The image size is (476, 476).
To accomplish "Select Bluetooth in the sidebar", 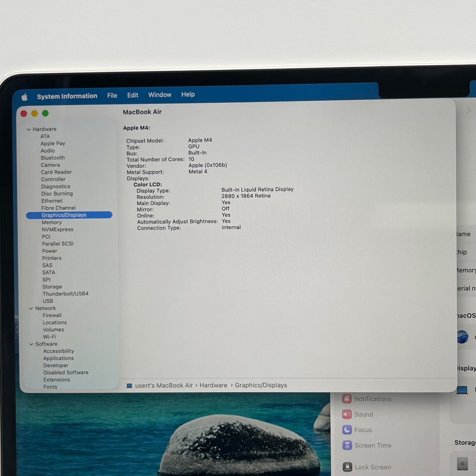I will point(53,158).
